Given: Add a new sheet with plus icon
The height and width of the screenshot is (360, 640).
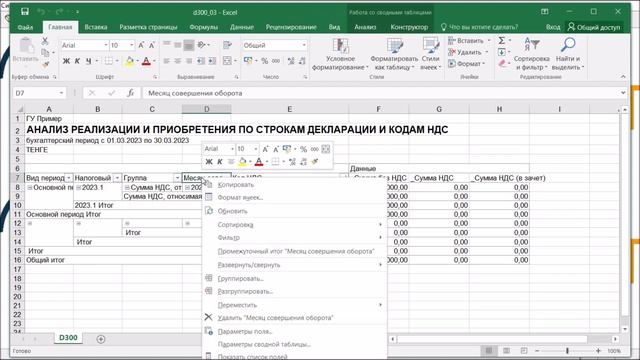Looking at the screenshot, I should pyautogui.click(x=101, y=339).
